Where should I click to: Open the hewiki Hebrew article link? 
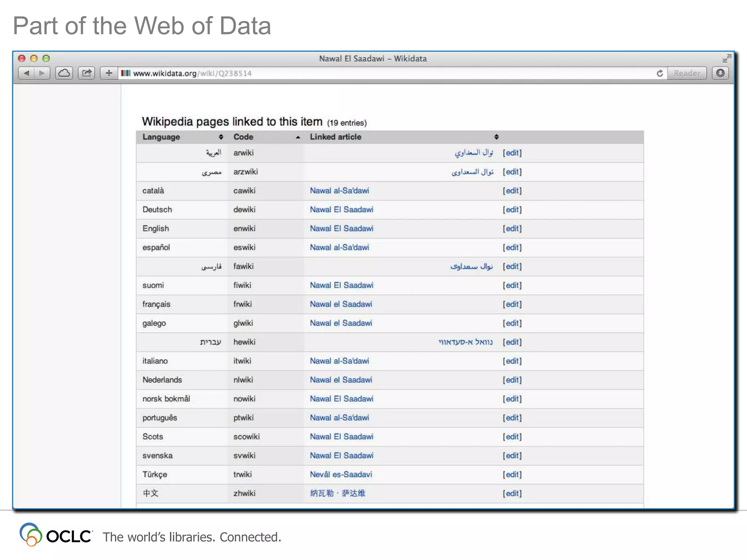[x=466, y=342]
